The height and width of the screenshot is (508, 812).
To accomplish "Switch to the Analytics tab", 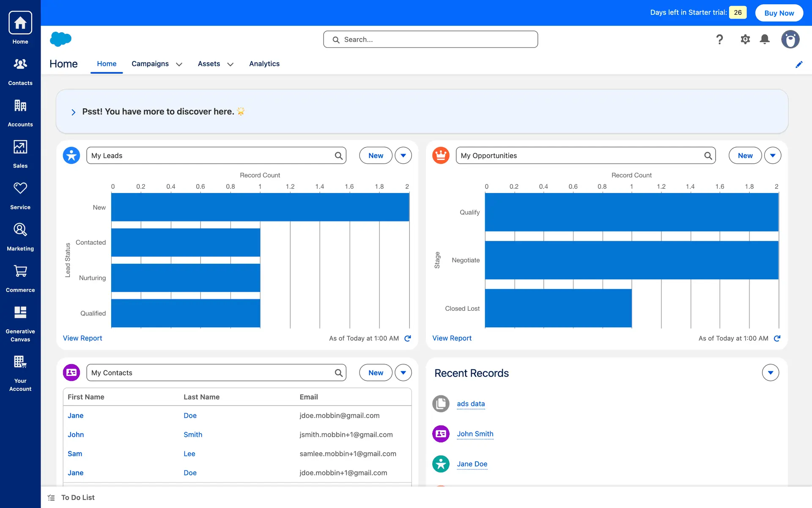I will pos(264,64).
